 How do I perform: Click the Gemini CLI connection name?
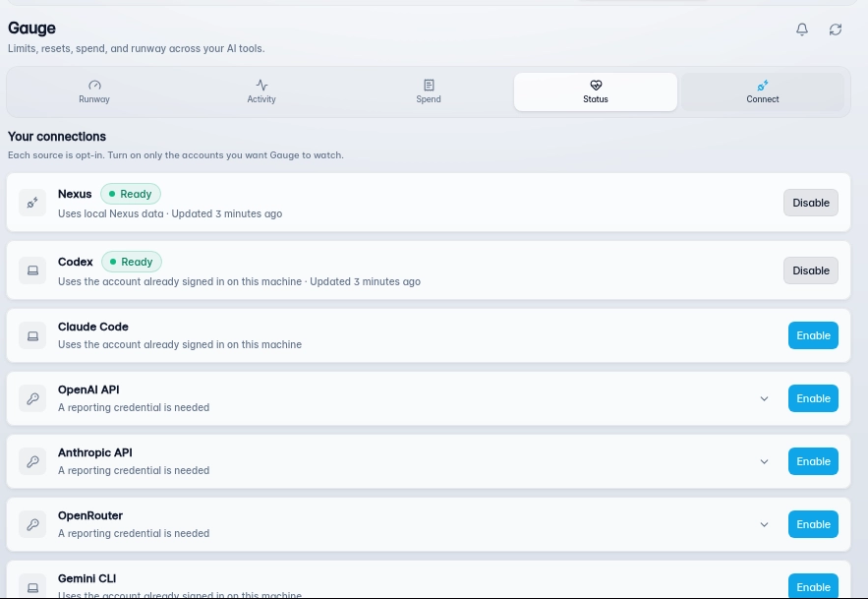tap(87, 578)
